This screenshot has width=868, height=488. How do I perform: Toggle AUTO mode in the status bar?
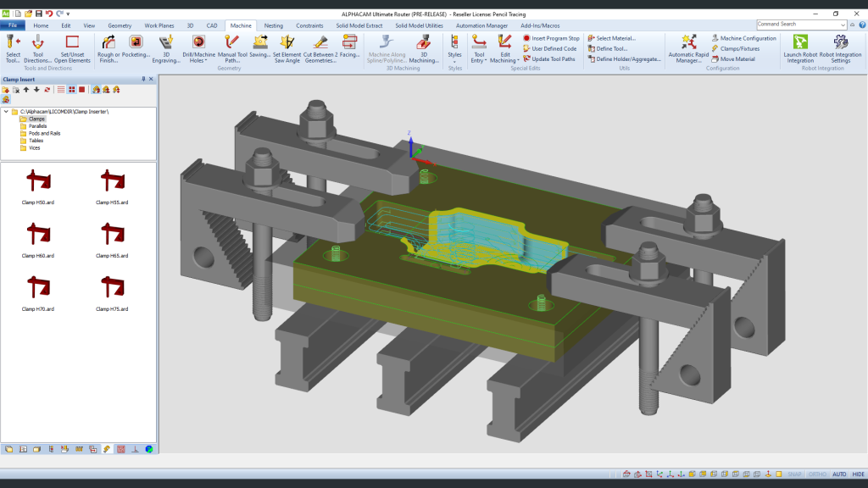click(838, 475)
